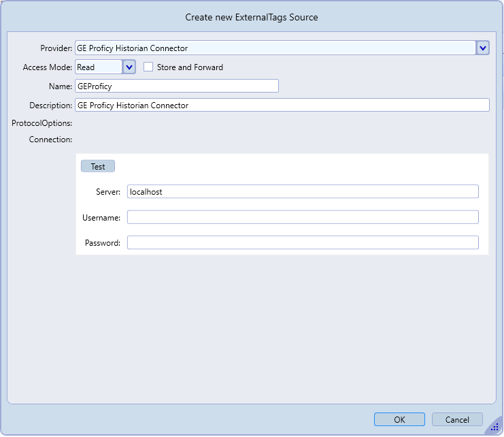Image resolution: width=504 pixels, height=437 pixels.
Task: Click inside the Description text field
Action: 282,105
